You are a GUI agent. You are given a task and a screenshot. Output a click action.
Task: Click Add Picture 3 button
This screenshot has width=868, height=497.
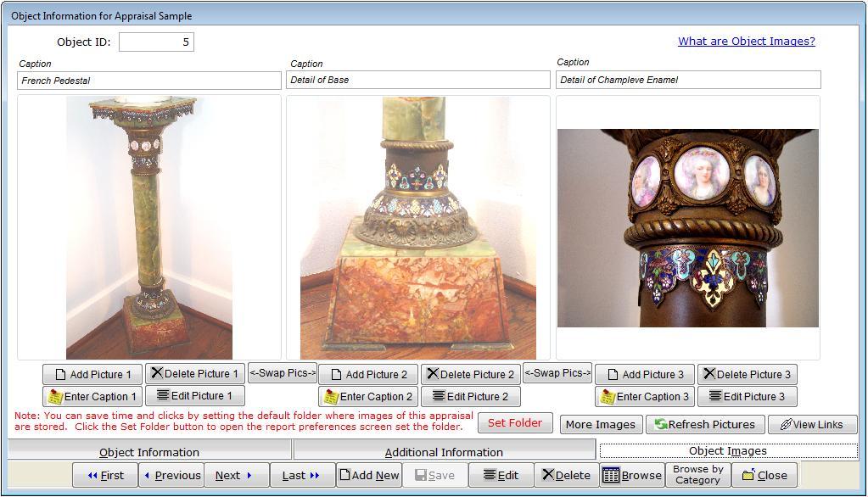pyautogui.click(x=645, y=375)
